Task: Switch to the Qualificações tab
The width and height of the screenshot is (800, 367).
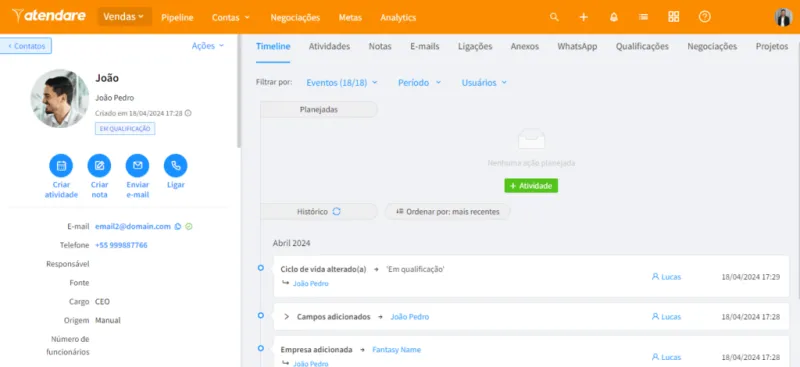Action: click(642, 46)
